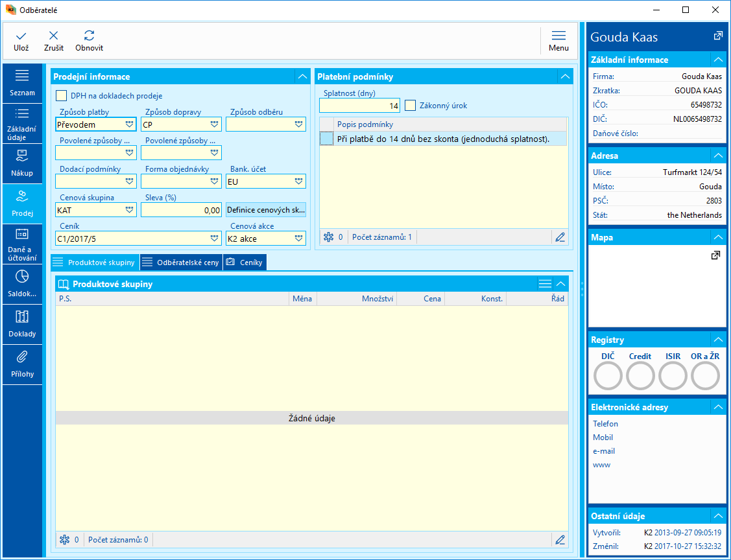Collapse the Prodejní informace panel

click(x=302, y=77)
